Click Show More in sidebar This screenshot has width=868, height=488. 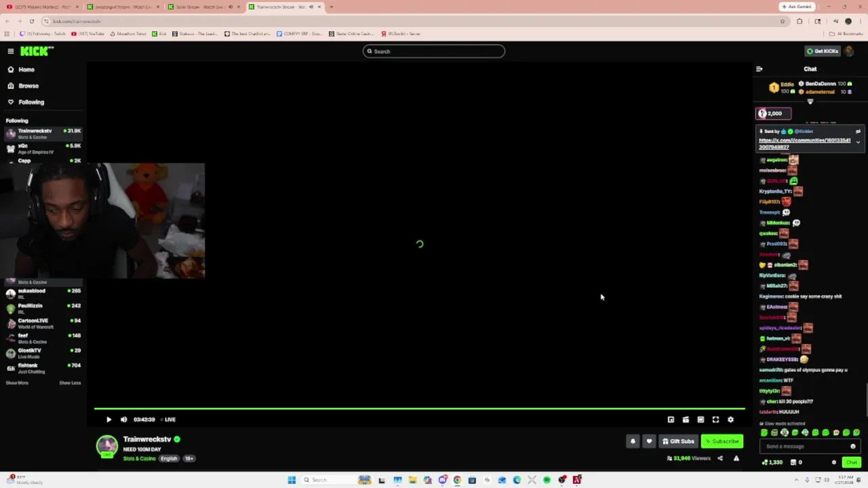click(17, 383)
